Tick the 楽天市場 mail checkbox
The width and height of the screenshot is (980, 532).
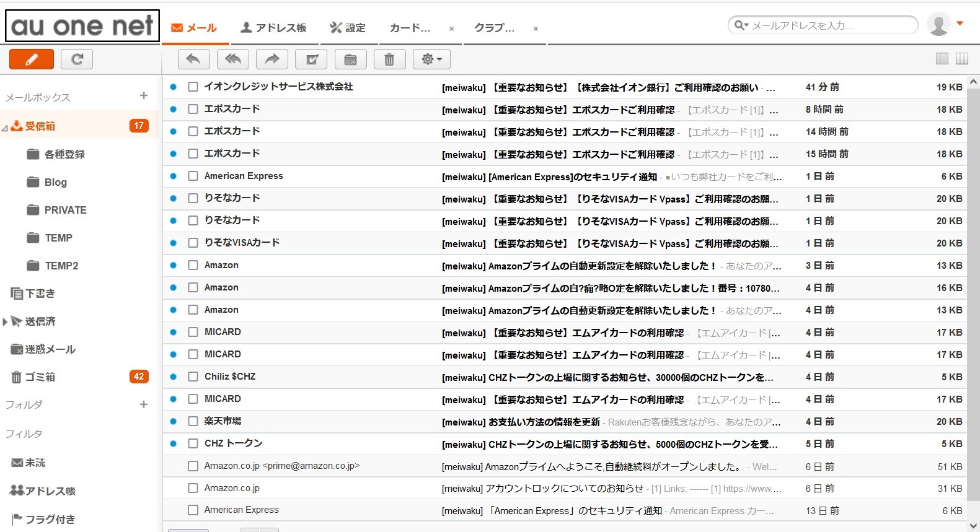pos(193,421)
